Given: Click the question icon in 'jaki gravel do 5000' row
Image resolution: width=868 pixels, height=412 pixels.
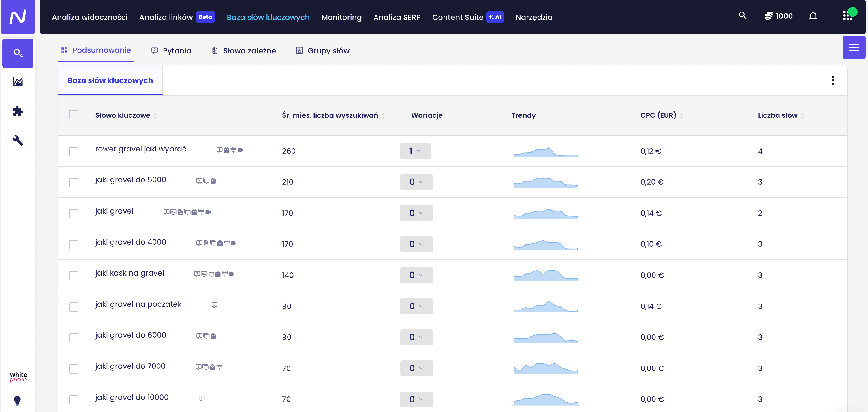Looking at the screenshot, I should click(199, 181).
